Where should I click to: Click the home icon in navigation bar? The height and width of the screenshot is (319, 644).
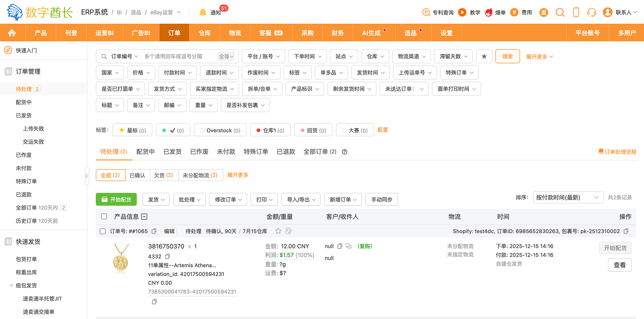[x=12, y=33]
